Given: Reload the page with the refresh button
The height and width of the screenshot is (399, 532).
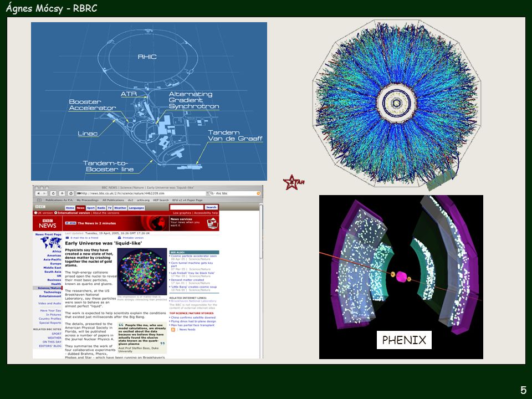Looking at the screenshot, I should [53, 193].
